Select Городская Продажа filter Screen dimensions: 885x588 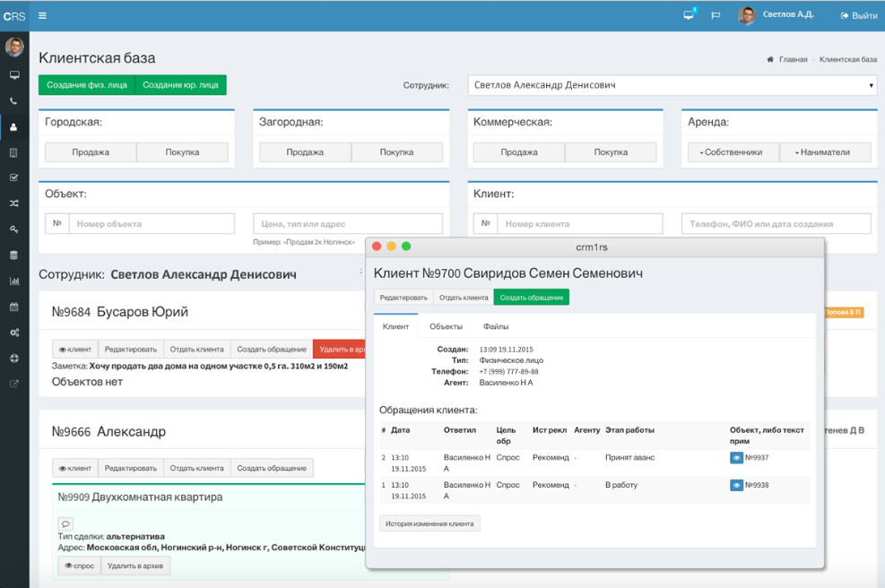point(91,152)
